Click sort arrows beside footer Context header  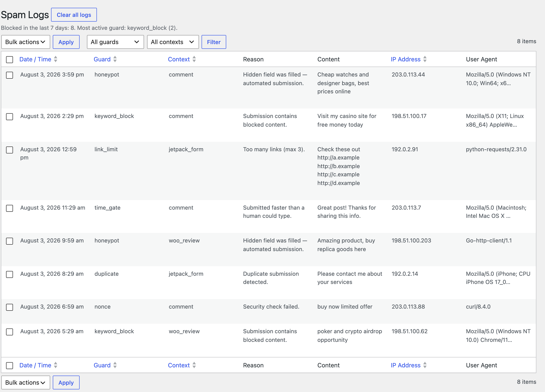click(194, 365)
